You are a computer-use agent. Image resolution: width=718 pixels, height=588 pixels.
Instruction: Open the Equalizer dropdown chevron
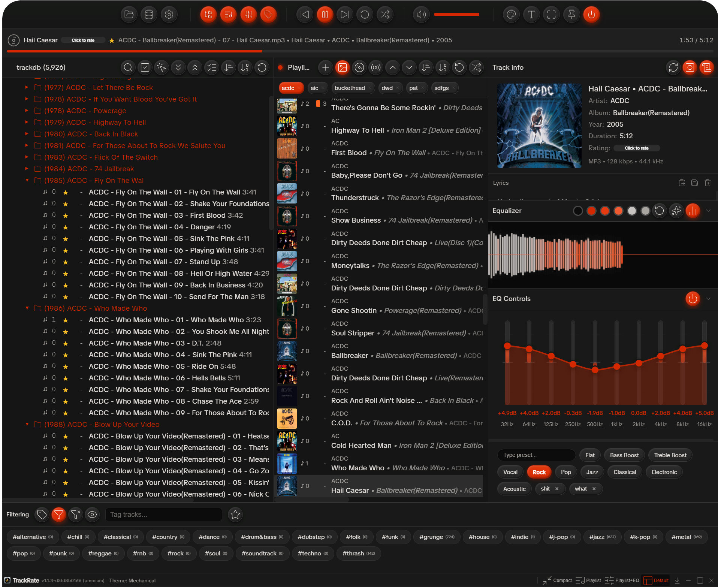[x=709, y=211]
